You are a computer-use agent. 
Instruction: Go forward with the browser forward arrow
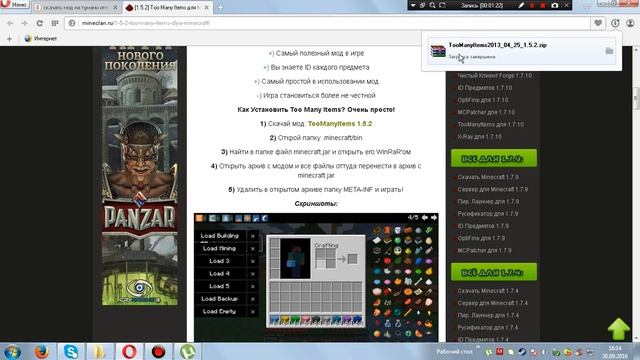tap(24, 23)
